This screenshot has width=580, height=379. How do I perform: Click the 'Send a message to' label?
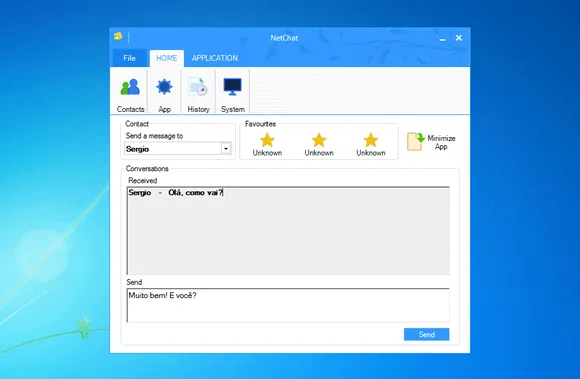tap(154, 136)
